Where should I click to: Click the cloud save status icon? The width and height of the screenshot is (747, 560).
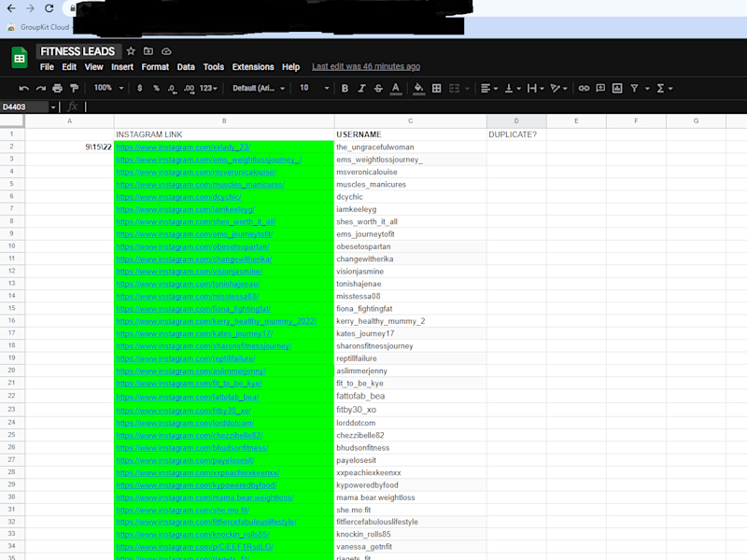pos(166,51)
